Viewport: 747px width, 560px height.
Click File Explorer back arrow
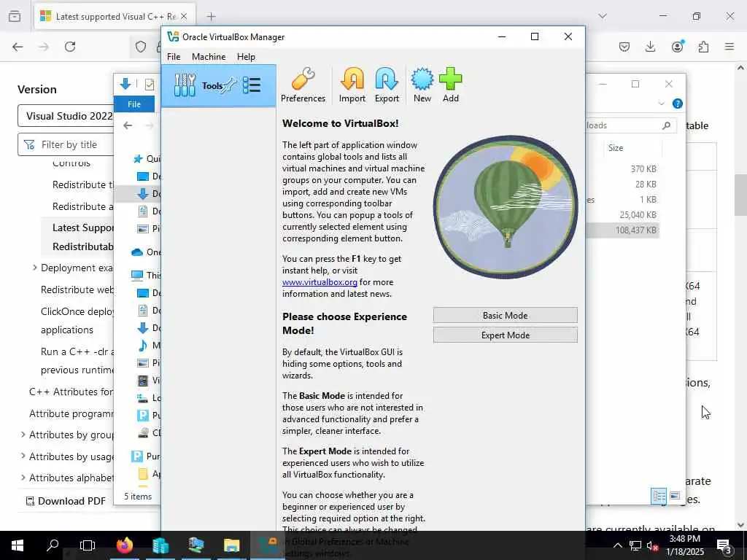coord(128,125)
